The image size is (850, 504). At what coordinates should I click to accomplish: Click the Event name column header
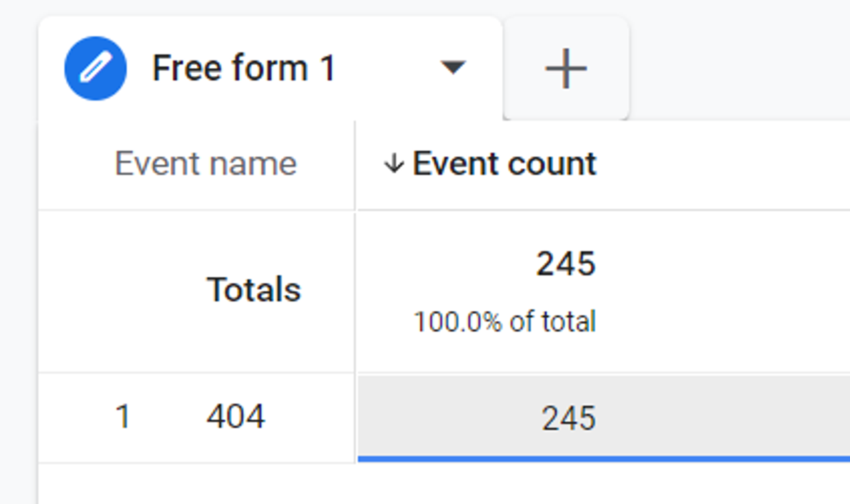click(x=206, y=164)
